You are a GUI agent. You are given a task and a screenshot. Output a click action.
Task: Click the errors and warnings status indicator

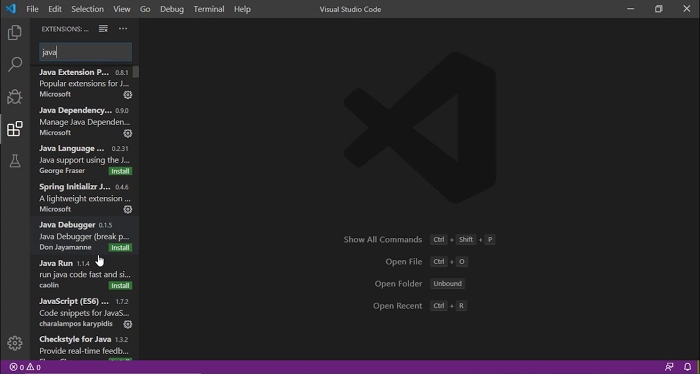(x=25, y=367)
